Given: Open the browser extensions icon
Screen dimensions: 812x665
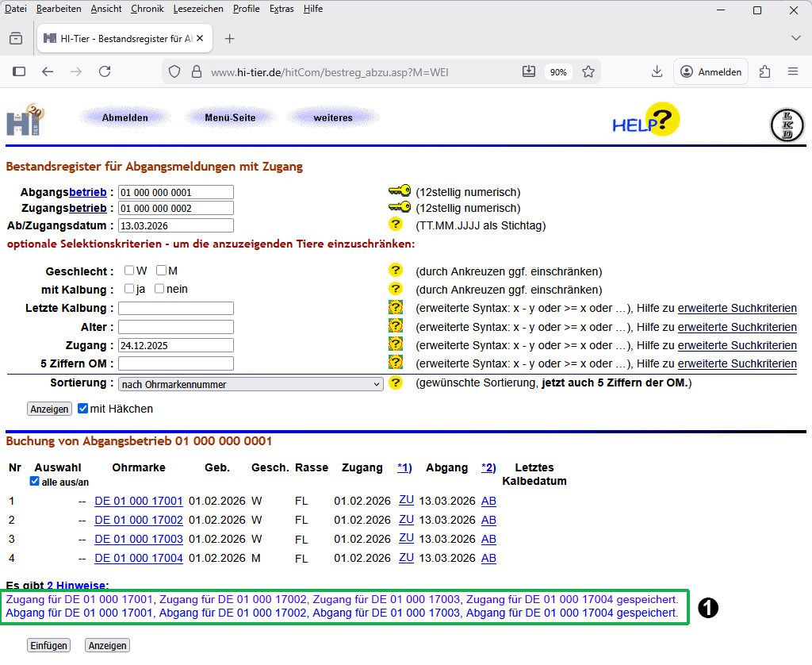Looking at the screenshot, I should click(765, 71).
